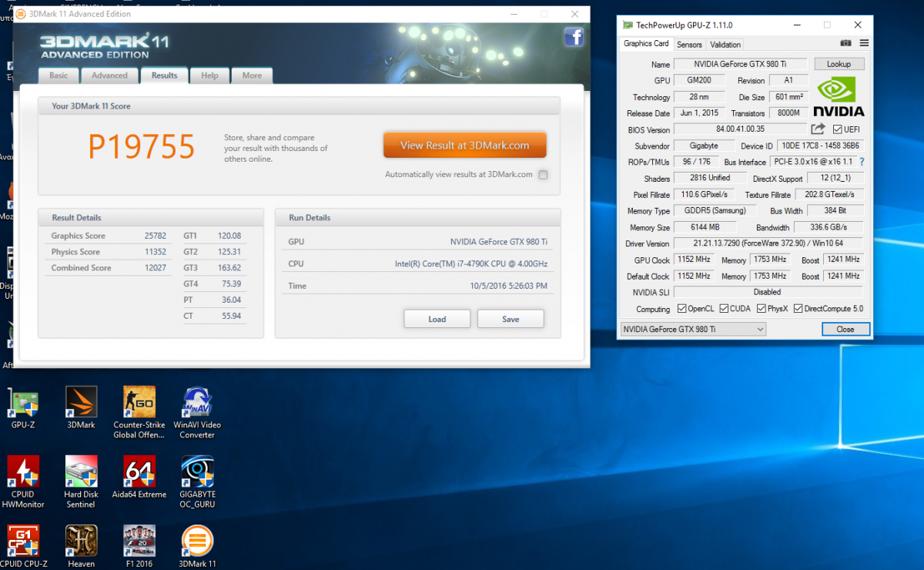Click the Close button in GPU-Z
The height and width of the screenshot is (570, 924).
845,329
